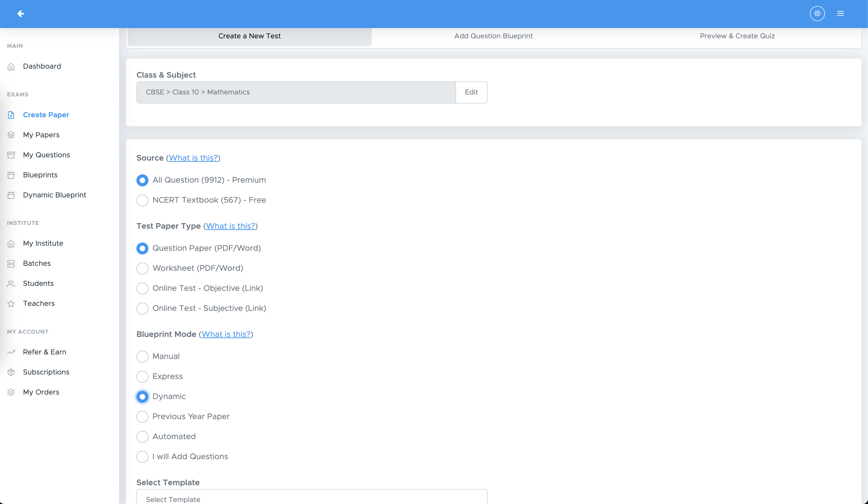Image resolution: width=868 pixels, height=504 pixels.
Task: Click the My Orders layers icon
Action: pos(11,392)
